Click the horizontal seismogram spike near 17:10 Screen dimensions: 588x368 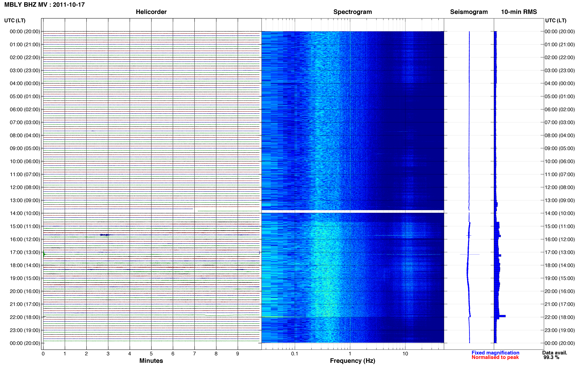click(x=470, y=254)
